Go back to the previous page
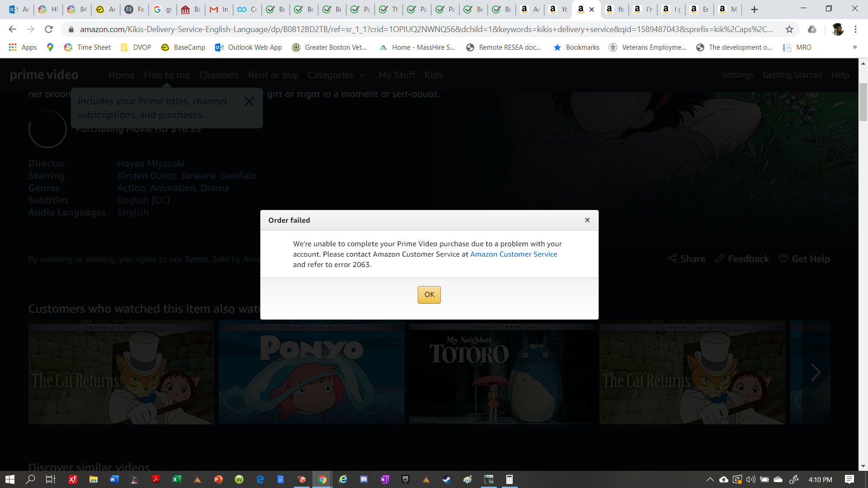The width and height of the screenshot is (868, 488). pyautogui.click(x=12, y=29)
